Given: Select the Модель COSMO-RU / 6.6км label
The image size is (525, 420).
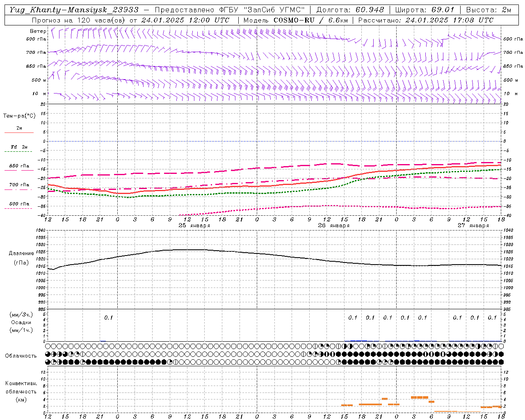Looking at the screenshot, I should 296,20.
